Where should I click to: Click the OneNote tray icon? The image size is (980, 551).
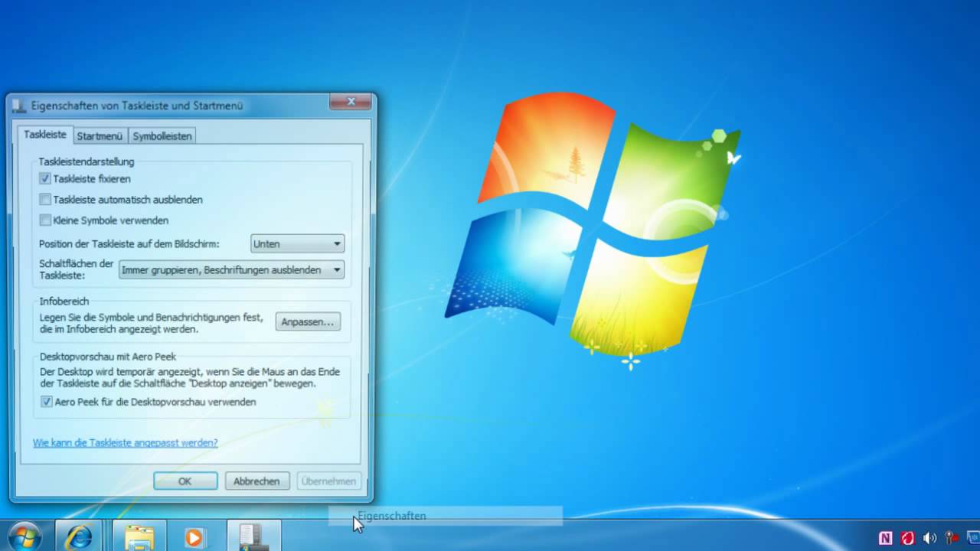[x=886, y=537]
